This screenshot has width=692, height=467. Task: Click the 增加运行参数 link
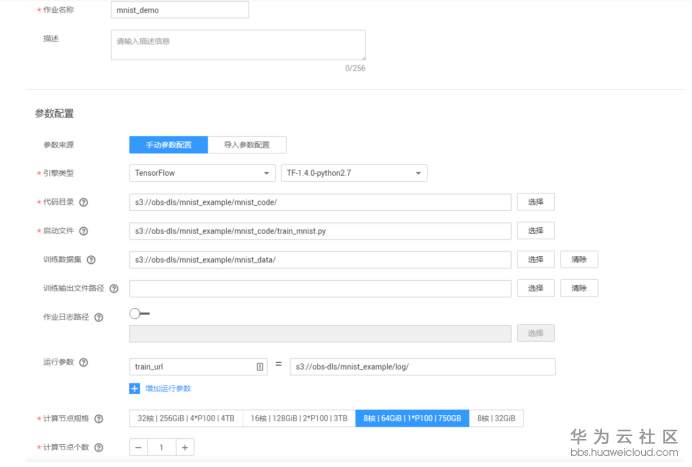click(x=168, y=388)
